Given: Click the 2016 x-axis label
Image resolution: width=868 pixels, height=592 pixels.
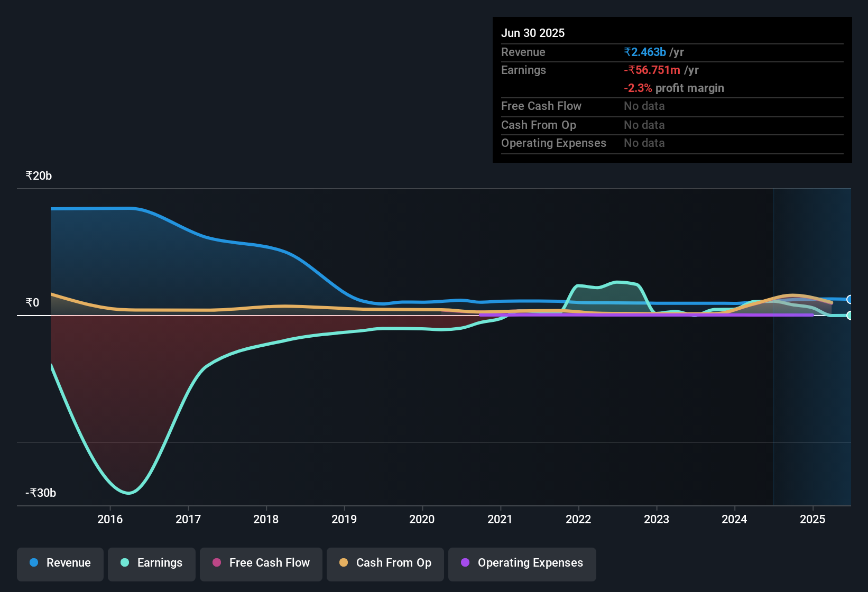Looking at the screenshot, I should coord(110,519).
